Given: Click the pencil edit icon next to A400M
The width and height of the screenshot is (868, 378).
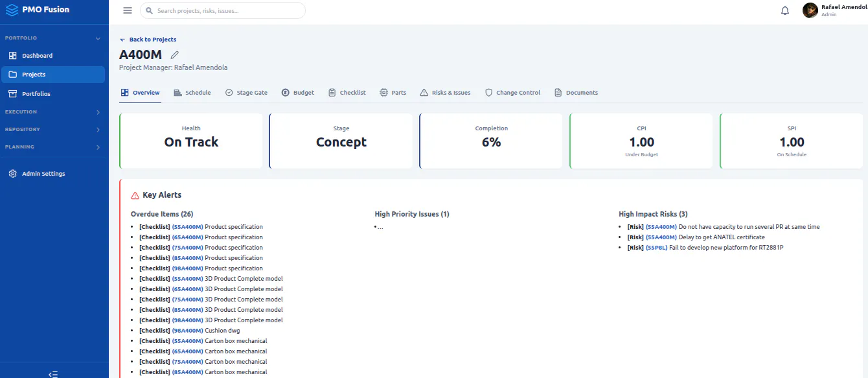Looking at the screenshot, I should pyautogui.click(x=174, y=55).
